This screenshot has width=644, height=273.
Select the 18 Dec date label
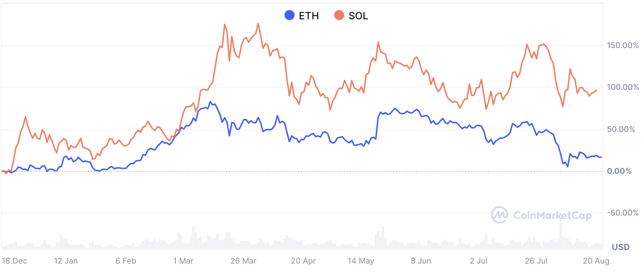[14, 261]
